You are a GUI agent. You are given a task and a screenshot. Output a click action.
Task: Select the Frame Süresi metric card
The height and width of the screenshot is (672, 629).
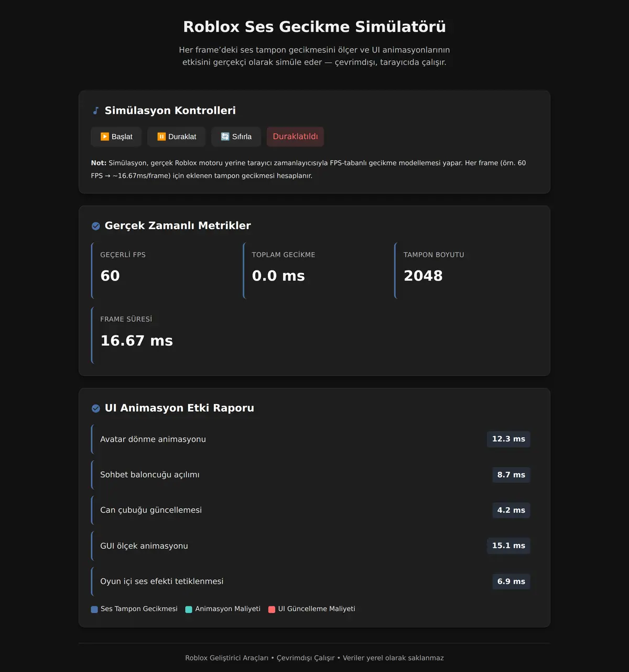(162, 335)
